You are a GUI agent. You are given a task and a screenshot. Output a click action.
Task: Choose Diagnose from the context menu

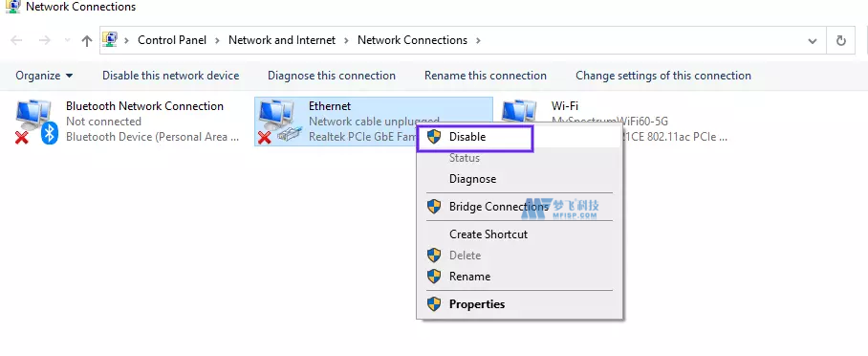[473, 179]
